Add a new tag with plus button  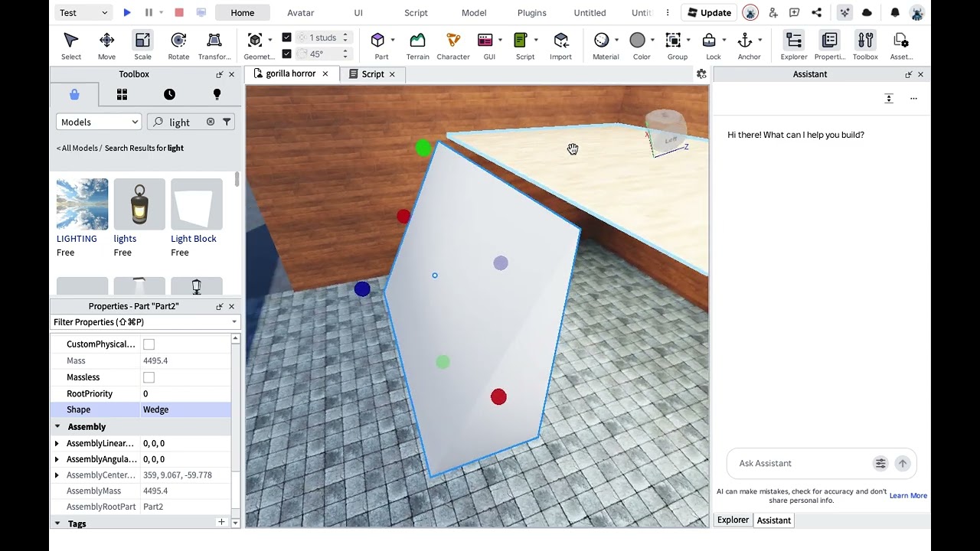pyautogui.click(x=221, y=522)
